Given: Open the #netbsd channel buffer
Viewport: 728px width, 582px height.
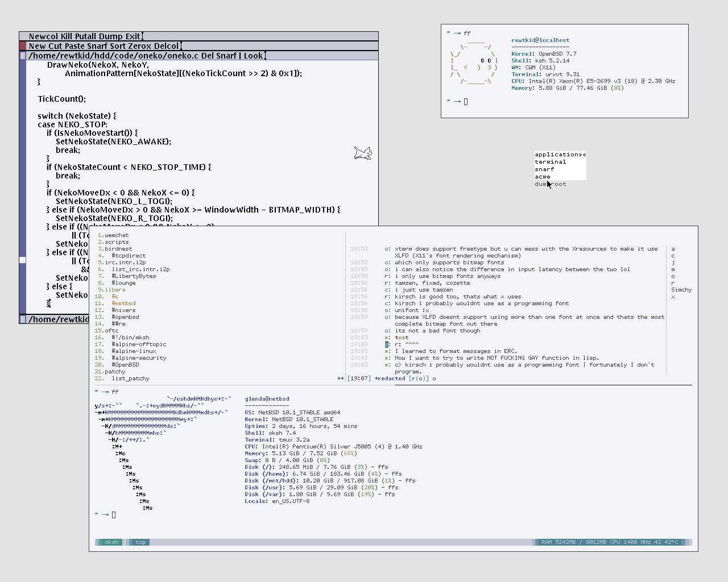Looking at the screenshot, I should point(123,304).
